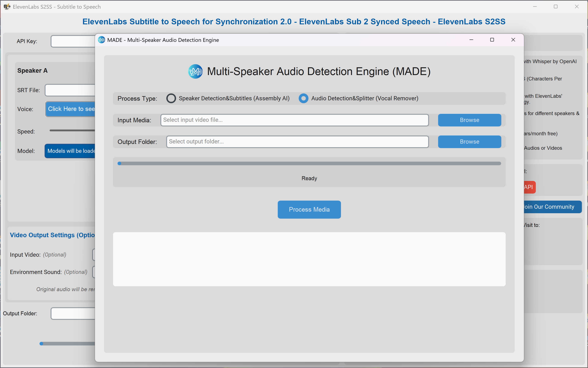Screen dimensions: 588x368
Task: Maximize the main ElevenLabs S2SS window
Action: (x=555, y=7)
